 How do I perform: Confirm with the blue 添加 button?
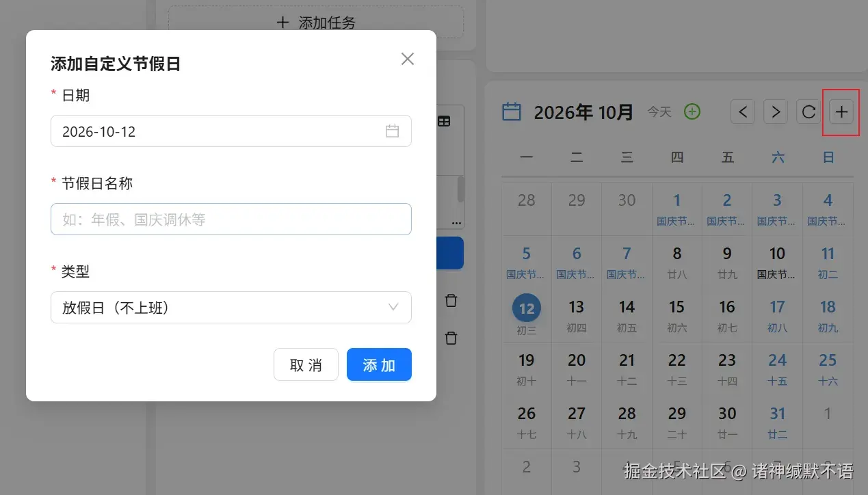pos(379,365)
